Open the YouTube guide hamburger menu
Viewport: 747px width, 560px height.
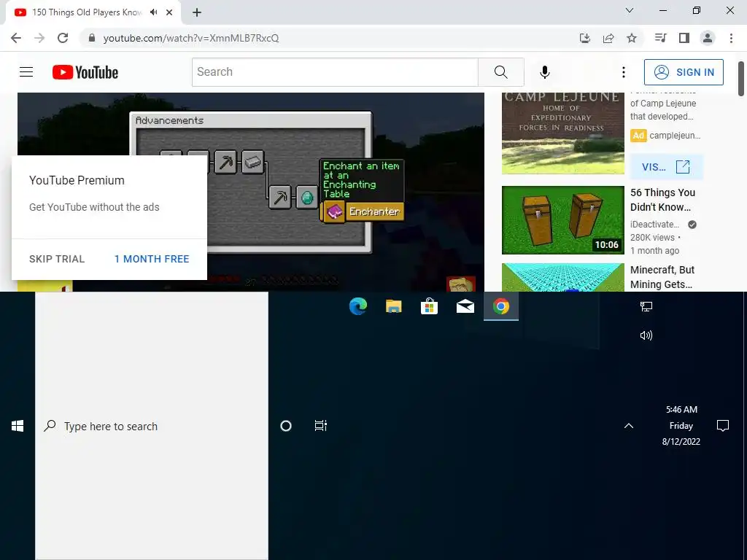(26, 72)
